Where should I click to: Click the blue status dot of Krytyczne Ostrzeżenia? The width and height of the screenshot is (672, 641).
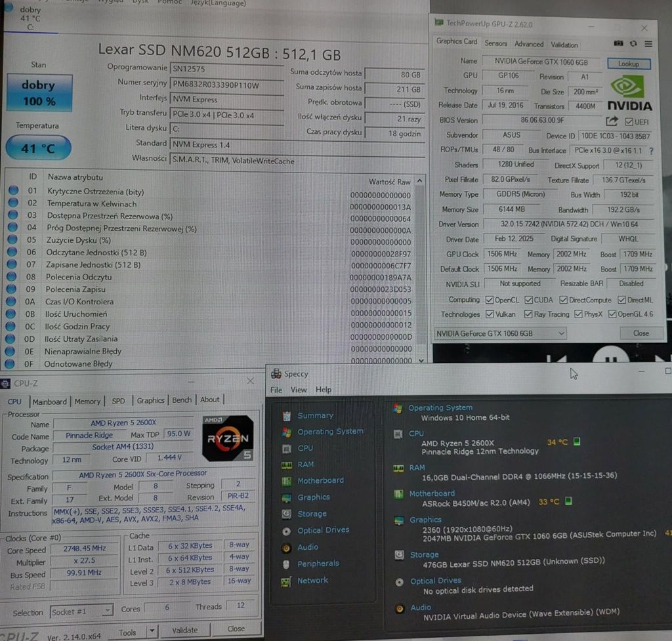pyautogui.click(x=13, y=190)
